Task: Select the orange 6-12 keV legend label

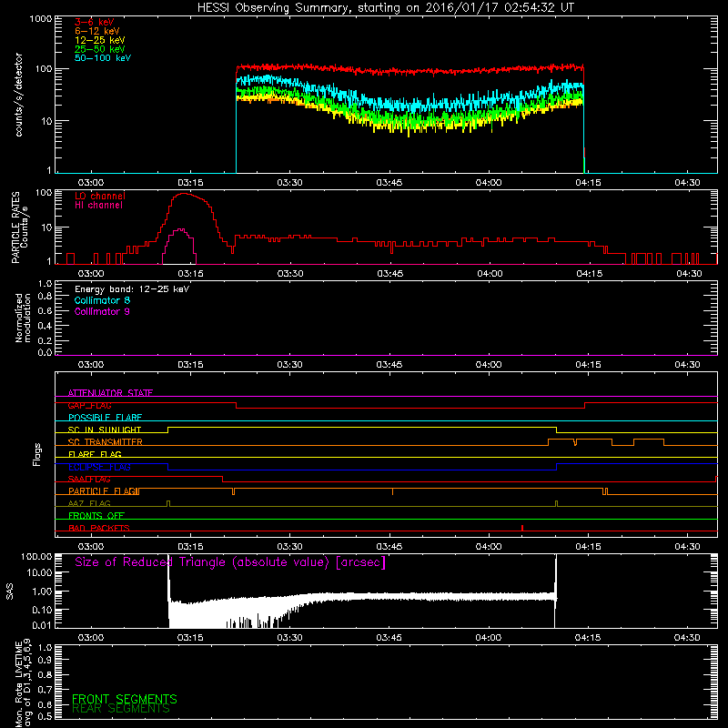Action: tap(97, 31)
